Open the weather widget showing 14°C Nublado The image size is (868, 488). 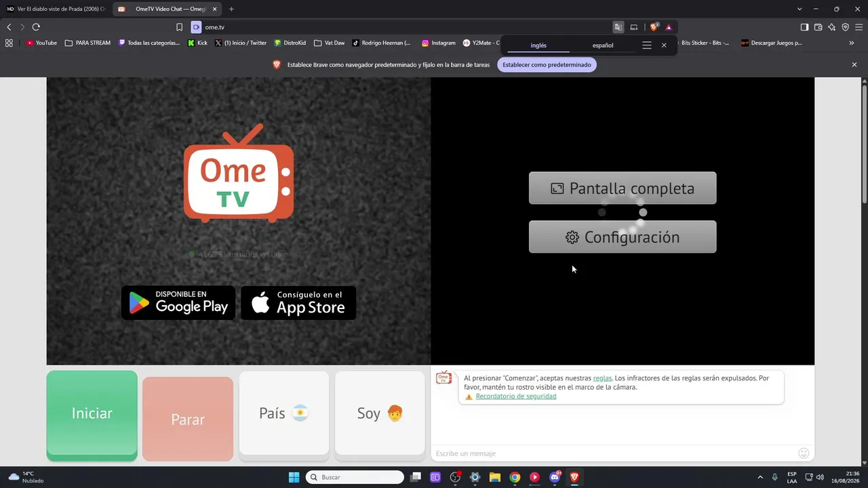(26, 477)
